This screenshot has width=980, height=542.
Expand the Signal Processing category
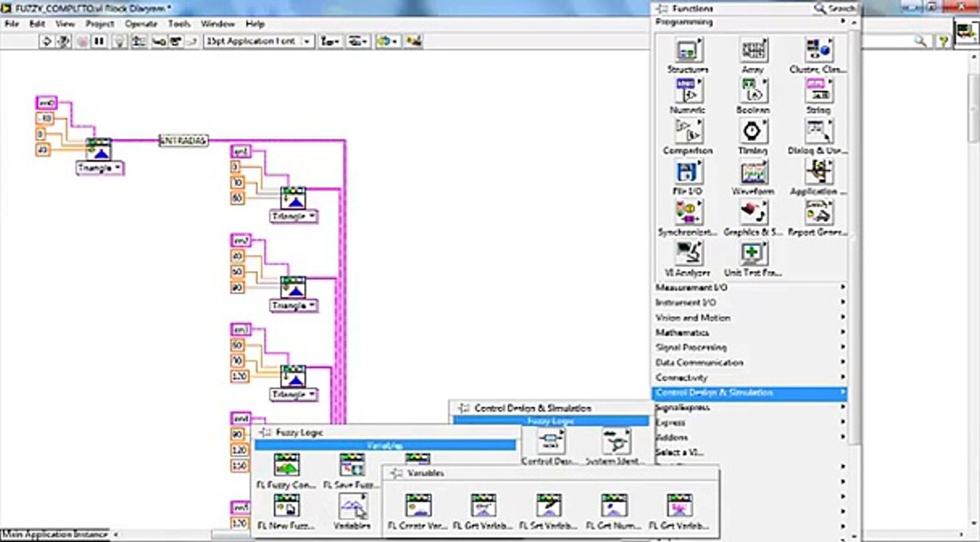click(x=750, y=348)
